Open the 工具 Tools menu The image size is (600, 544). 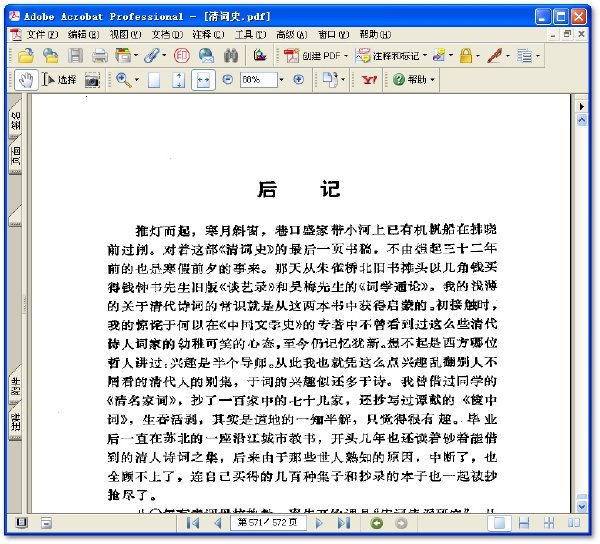250,35
